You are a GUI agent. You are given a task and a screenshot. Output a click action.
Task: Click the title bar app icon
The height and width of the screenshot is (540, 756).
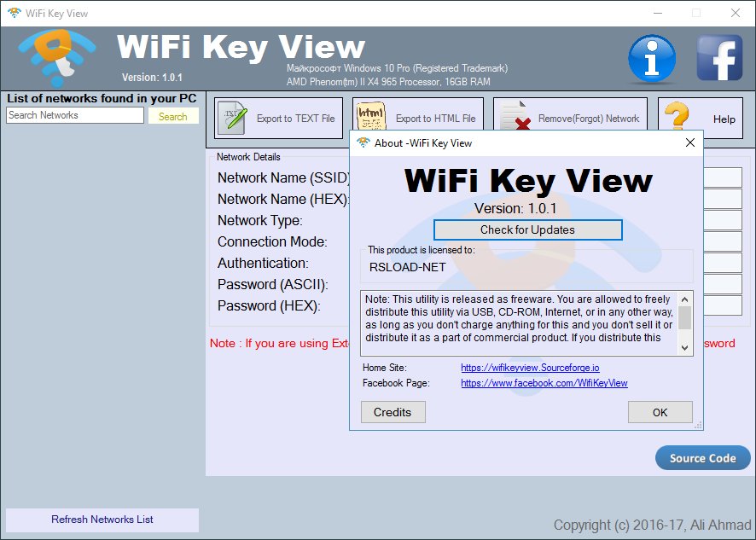15,13
